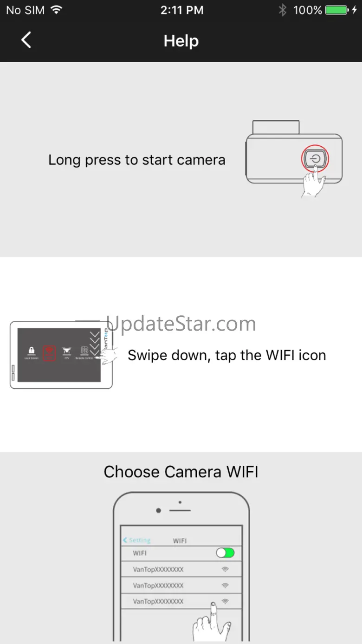Select the first VanTopXXXXXXXX network
This screenshot has width=362, height=644.
181,569
